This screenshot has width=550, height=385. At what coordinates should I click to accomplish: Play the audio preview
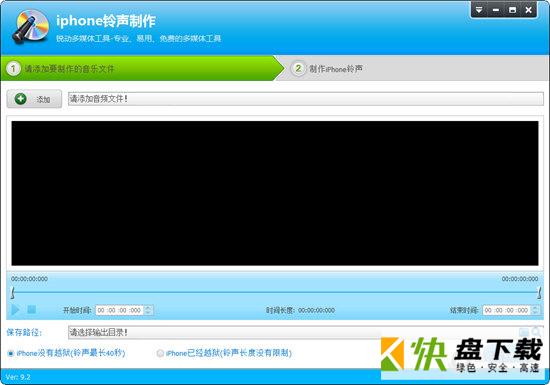coord(15,310)
